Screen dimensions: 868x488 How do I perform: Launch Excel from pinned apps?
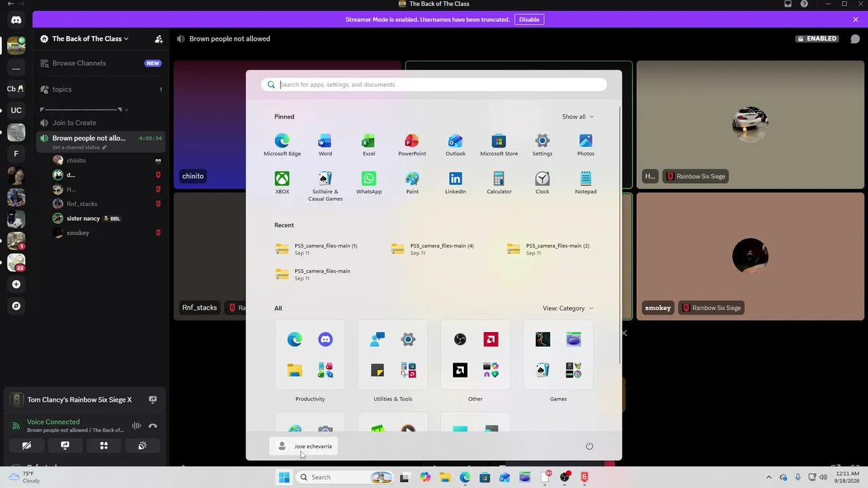click(x=368, y=145)
